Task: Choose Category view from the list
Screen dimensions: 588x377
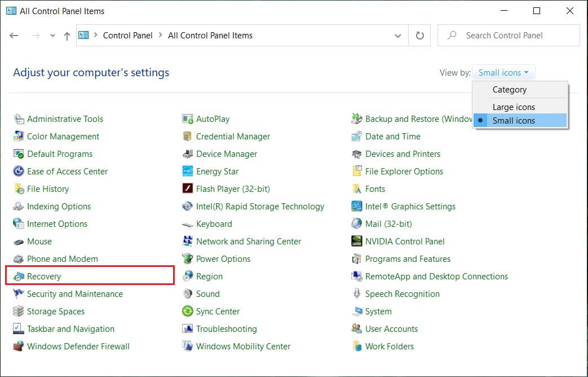Action: 509,90
